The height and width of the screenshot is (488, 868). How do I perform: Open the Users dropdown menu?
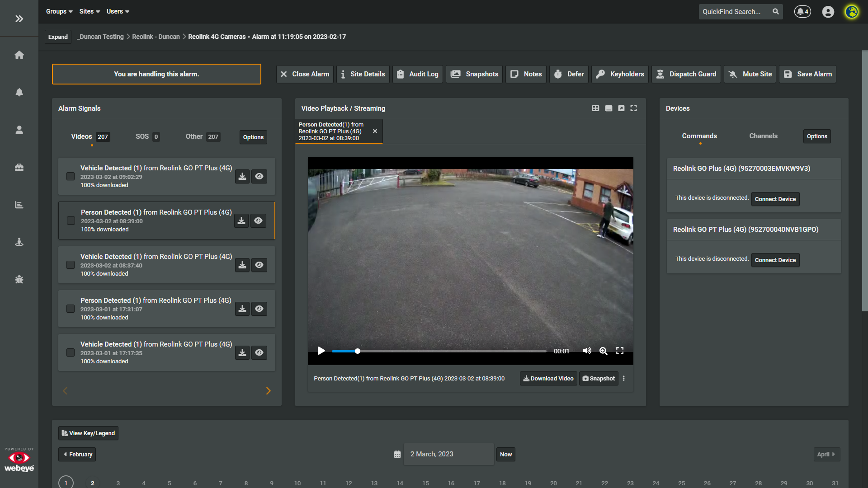(x=118, y=12)
